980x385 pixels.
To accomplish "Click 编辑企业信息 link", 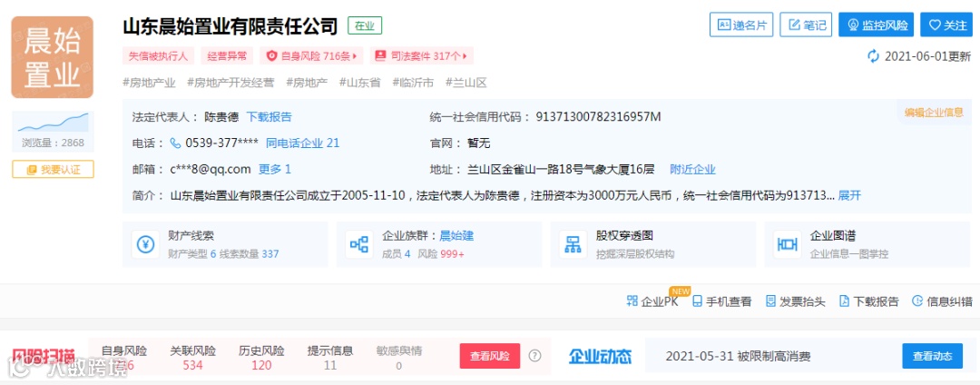I will pyautogui.click(x=934, y=113).
